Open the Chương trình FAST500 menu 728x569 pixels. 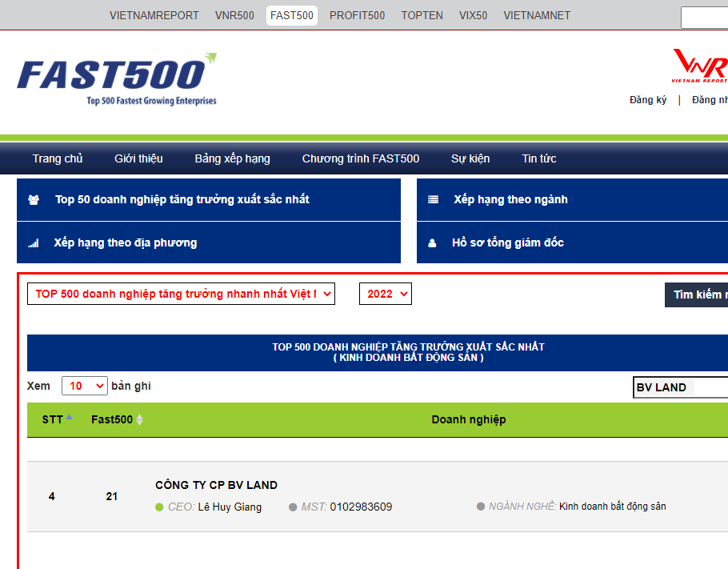pos(360,158)
